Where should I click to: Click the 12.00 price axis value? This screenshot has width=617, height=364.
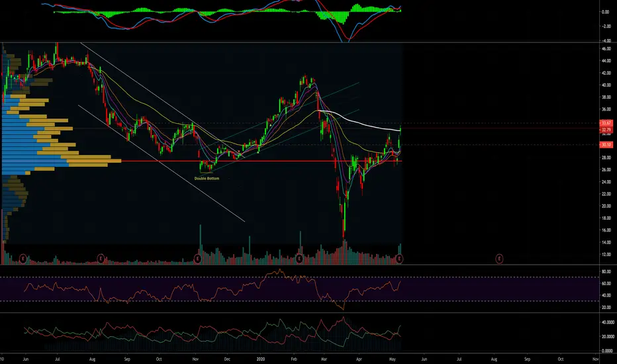point(606,254)
